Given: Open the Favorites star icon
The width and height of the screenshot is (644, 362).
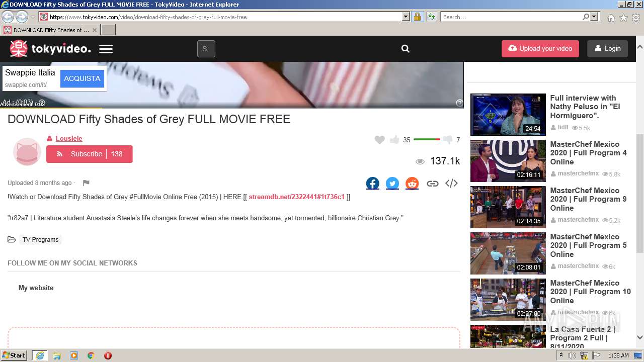Looking at the screenshot, I should pyautogui.click(x=623, y=18).
